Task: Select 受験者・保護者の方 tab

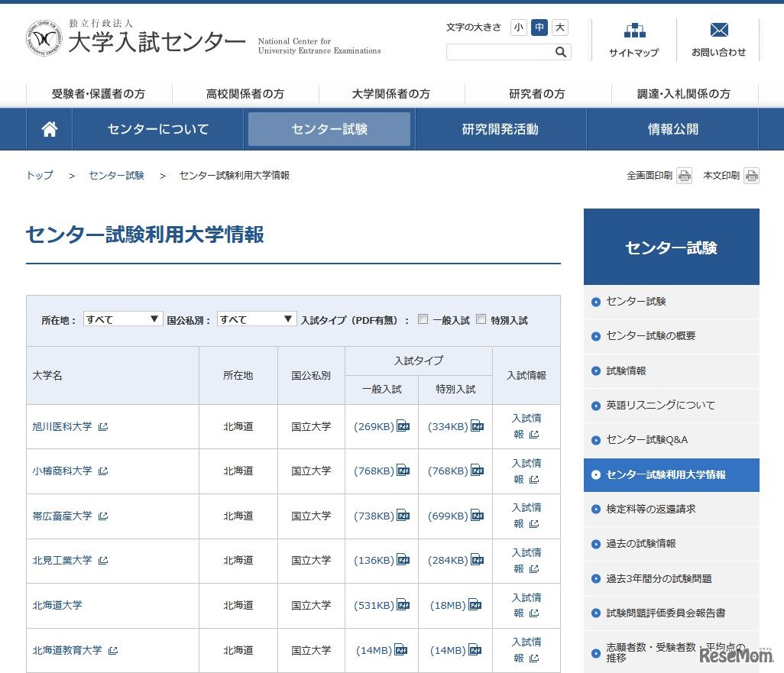Action: (x=99, y=94)
